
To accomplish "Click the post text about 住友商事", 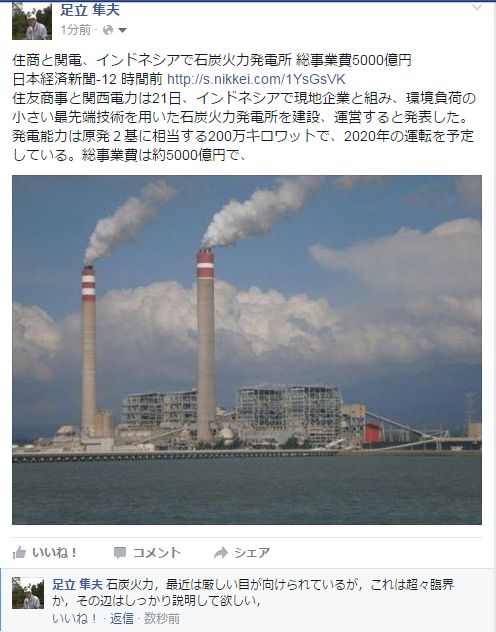I will 244,127.
